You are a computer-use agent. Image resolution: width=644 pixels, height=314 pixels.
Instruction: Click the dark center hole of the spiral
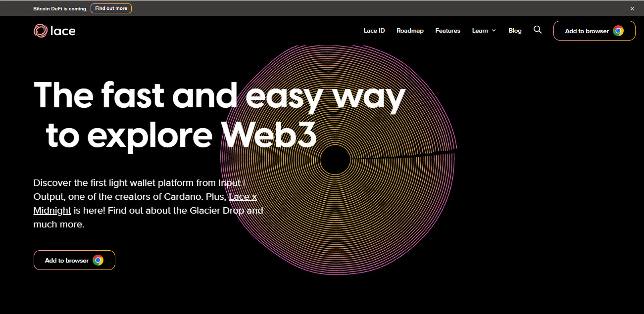coord(335,160)
